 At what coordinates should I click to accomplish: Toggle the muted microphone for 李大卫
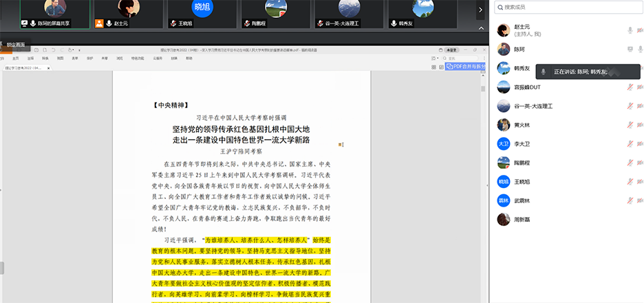(x=630, y=144)
